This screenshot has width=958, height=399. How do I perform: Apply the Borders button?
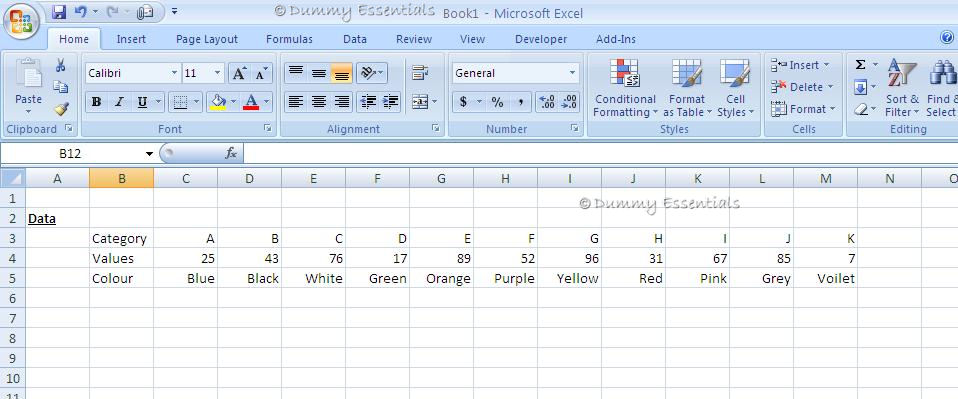tap(180, 102)
